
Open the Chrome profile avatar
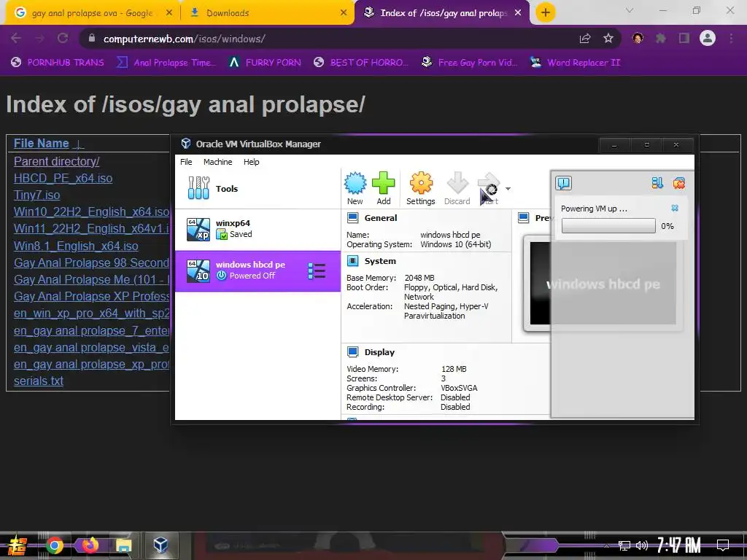point(708,38)
